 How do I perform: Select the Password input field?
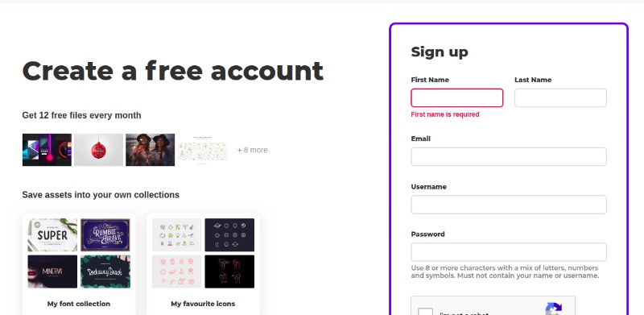pos(509,252)
